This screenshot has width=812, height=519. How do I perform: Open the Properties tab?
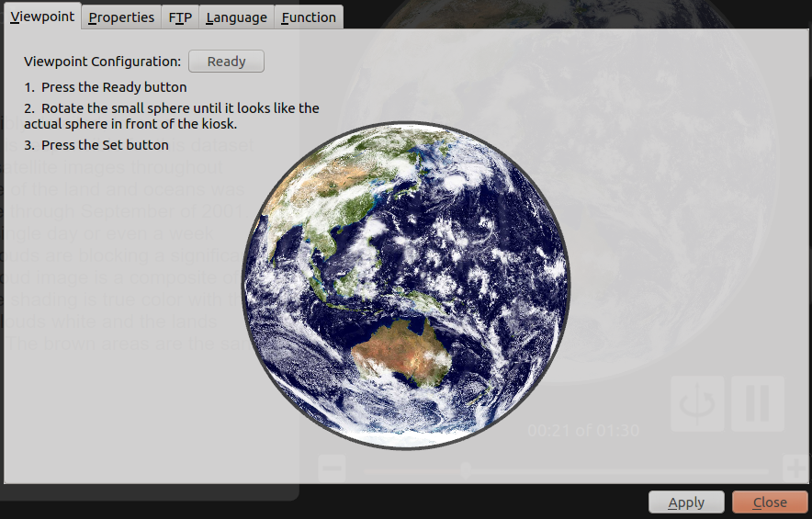coord(121,17)
